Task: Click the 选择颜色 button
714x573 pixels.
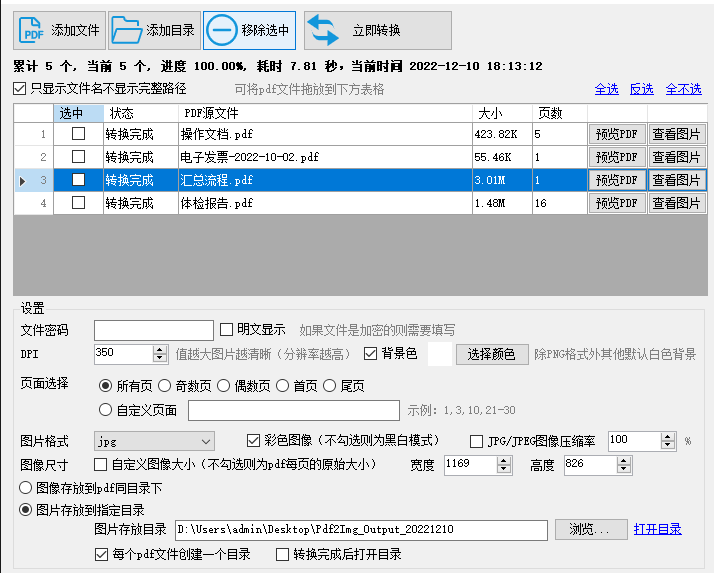Action: pyautogui.click(x=492, y=354)
